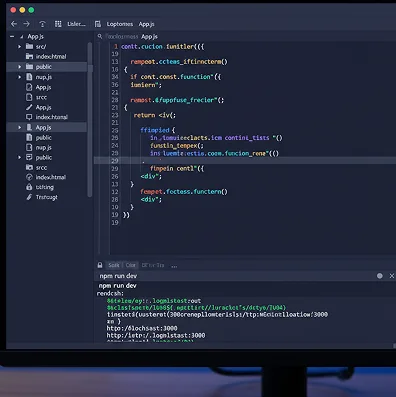Open the http:/6lochsast:3000 link

click(142, 328)
